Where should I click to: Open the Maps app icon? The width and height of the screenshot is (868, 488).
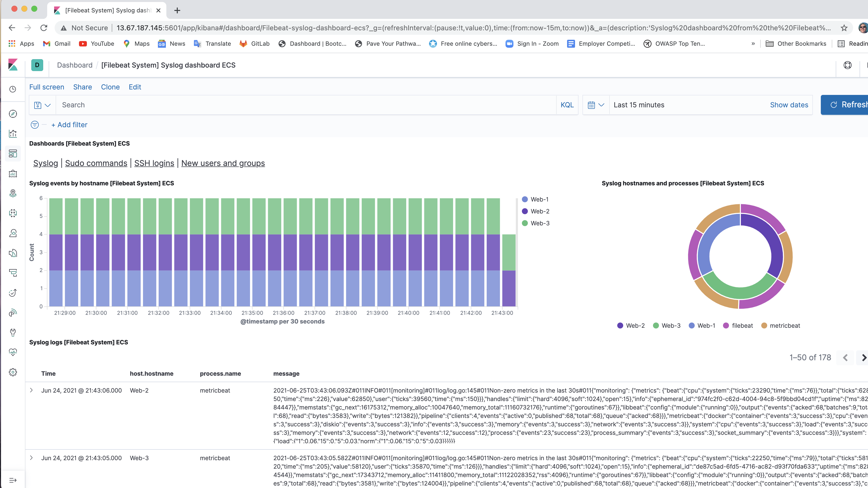(x=12, y=193)
